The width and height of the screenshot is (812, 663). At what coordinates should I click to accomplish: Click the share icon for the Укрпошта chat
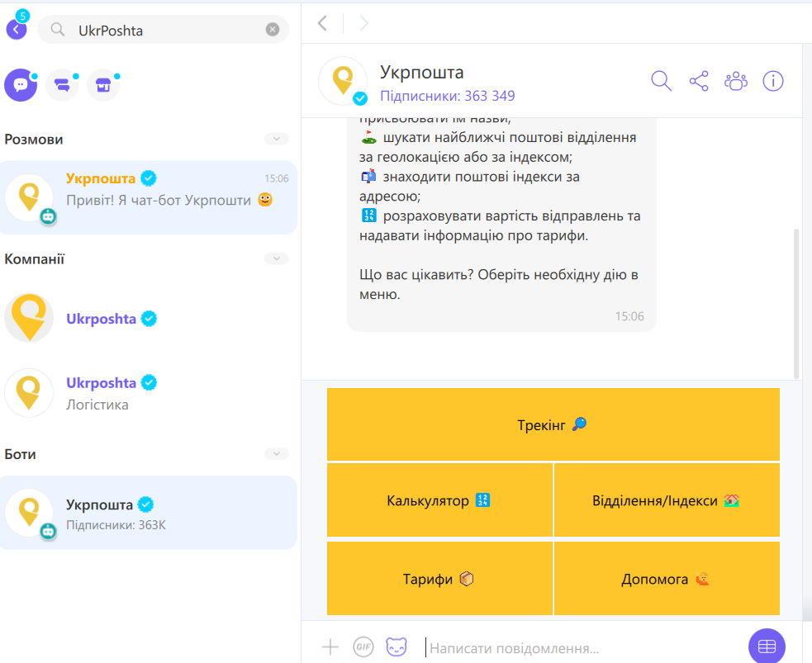[699, 81]
